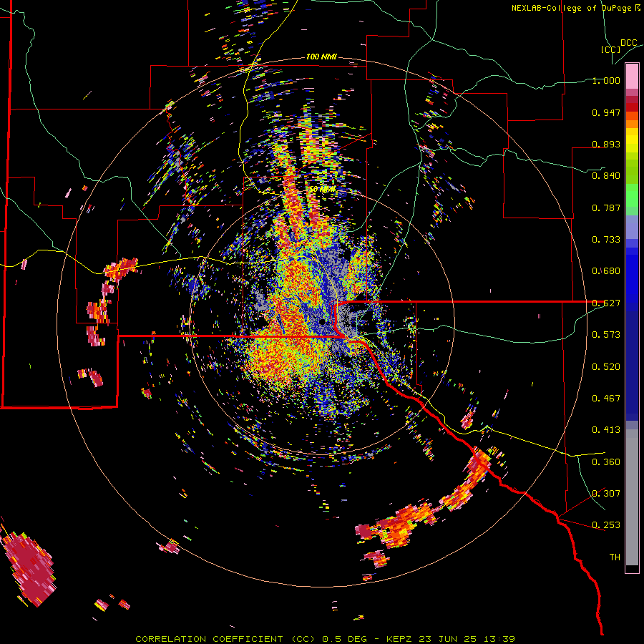
Task: Click the 0.360 value on the color scale
Action: (606, 462)
